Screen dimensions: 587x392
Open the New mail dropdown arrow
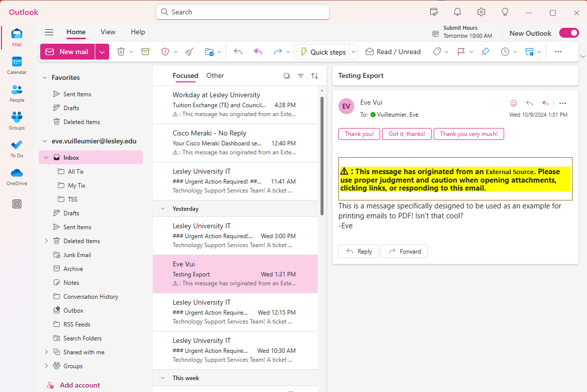click(102, 52)
